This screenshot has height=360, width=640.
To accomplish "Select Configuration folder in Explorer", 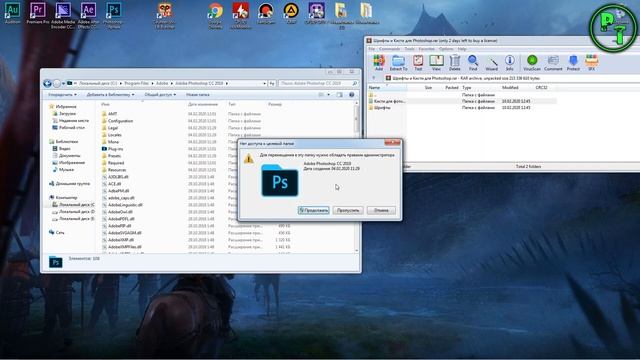I will (118, 121).
